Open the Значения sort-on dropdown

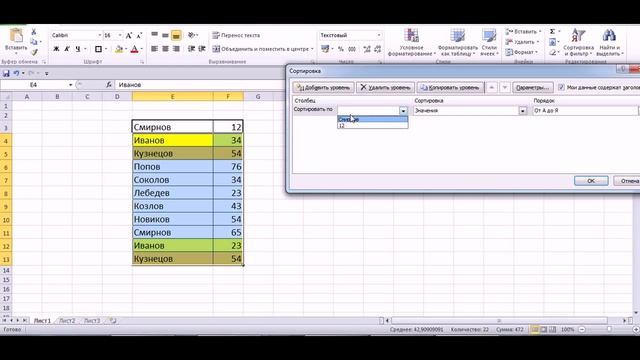523,111
